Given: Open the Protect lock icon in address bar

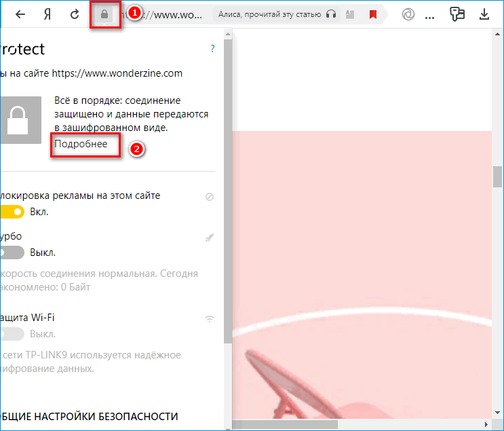Looking at the screenshot, I should click(104, 14).
